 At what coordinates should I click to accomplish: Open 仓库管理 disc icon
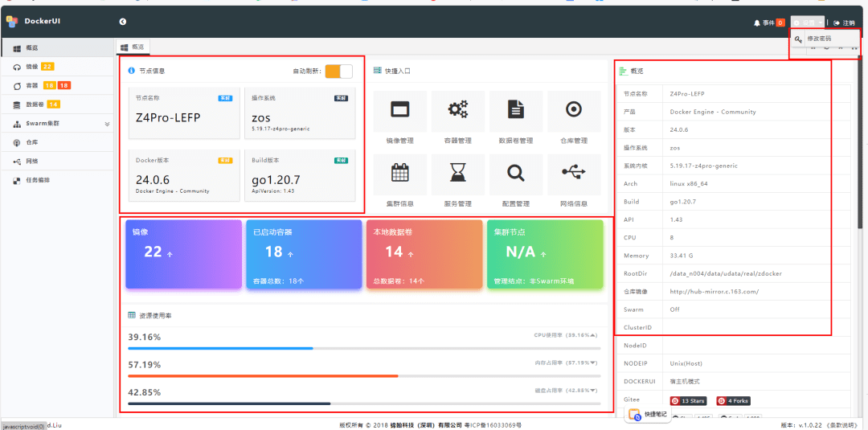pyautogui.click(x=573, y=110)
